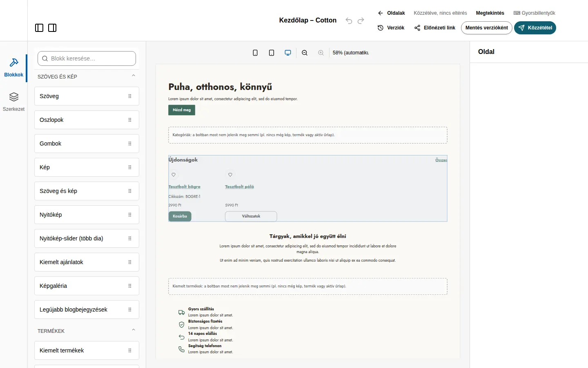Go back to Oldalak
Screen dimensions: 588x368
[391, 13]
